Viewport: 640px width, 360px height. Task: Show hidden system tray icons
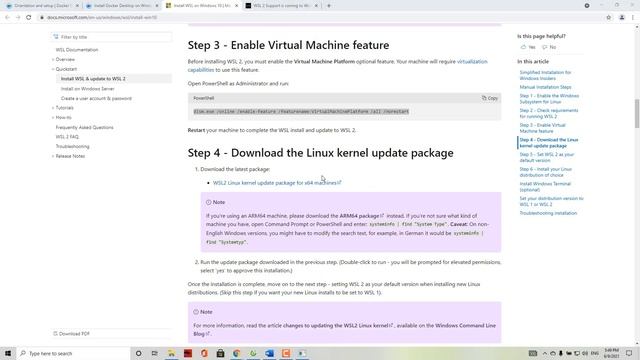545,353
